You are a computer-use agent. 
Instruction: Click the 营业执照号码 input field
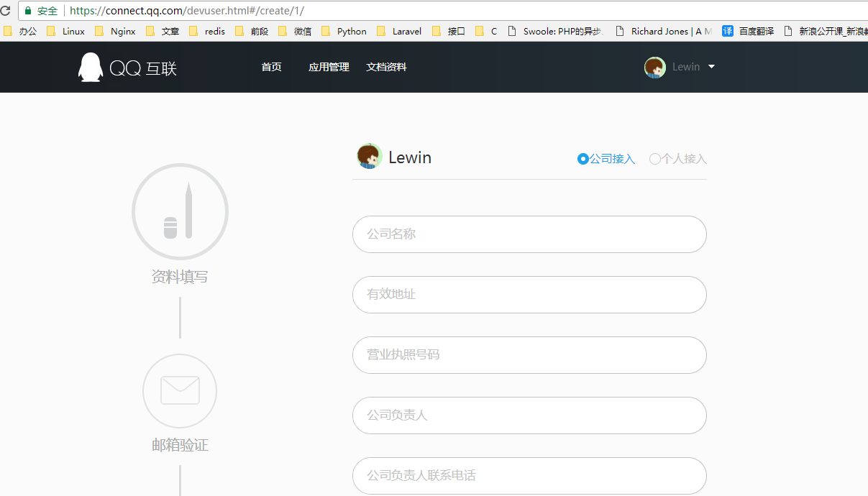529,355
